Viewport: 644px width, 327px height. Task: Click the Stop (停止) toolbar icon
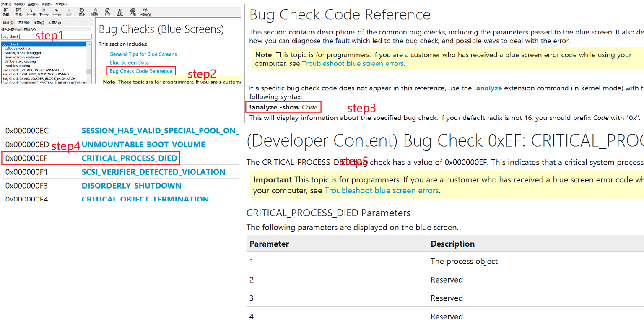click(82, 11)
